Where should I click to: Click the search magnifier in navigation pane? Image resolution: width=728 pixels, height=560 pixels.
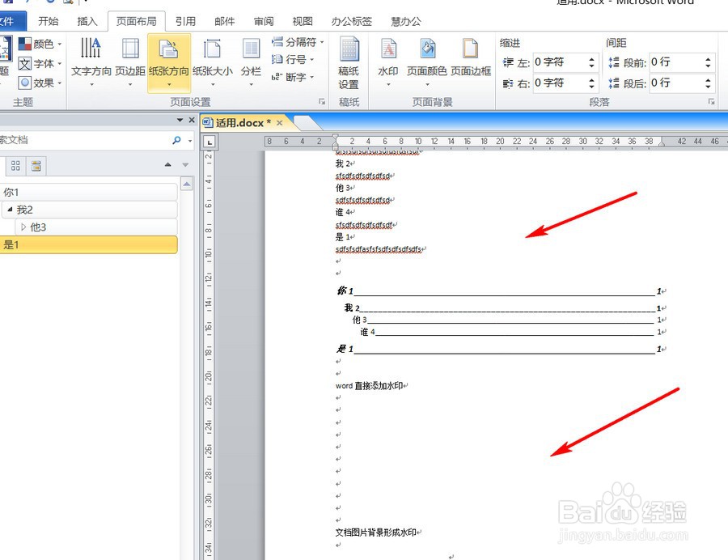pyautogui.click(x=176, y=140)
